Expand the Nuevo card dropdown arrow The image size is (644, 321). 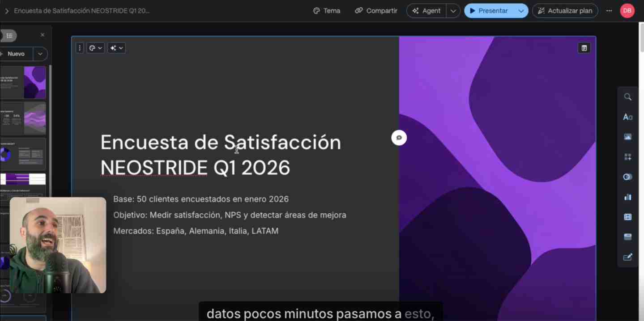pos(40,54)
